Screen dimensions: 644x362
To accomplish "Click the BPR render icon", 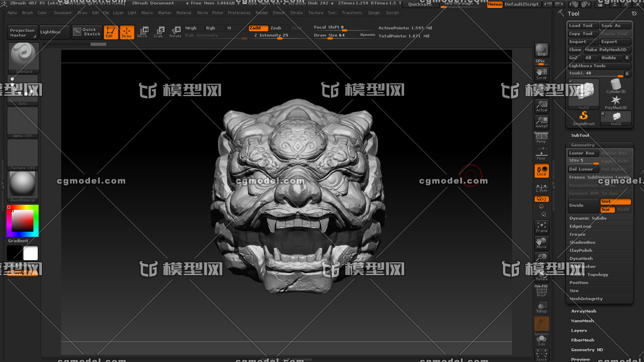I will pyautogui.click(x=541, y=50).
